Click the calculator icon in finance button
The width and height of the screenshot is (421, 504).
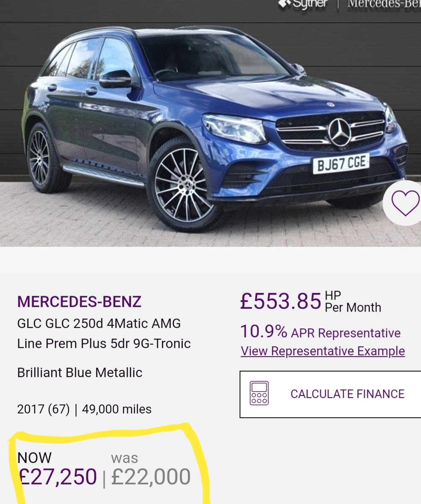pyautogui.click(x=259, y=393)
